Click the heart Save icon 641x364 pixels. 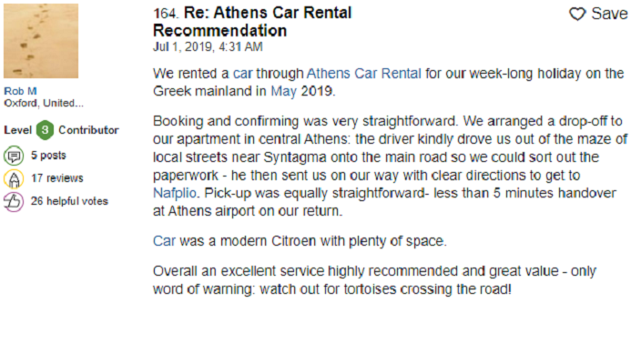tap(577, 14)
